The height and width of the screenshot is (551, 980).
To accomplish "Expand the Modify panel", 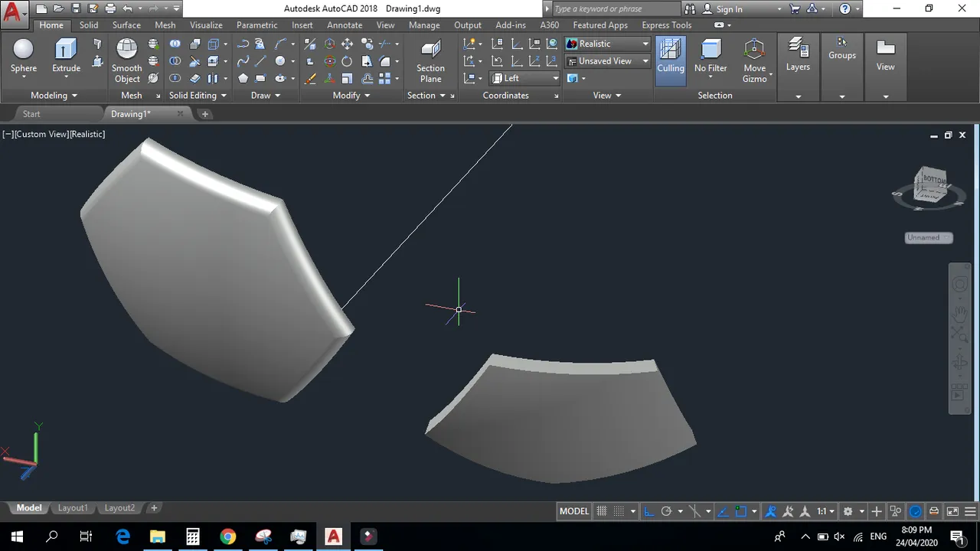I will (351, 96).
